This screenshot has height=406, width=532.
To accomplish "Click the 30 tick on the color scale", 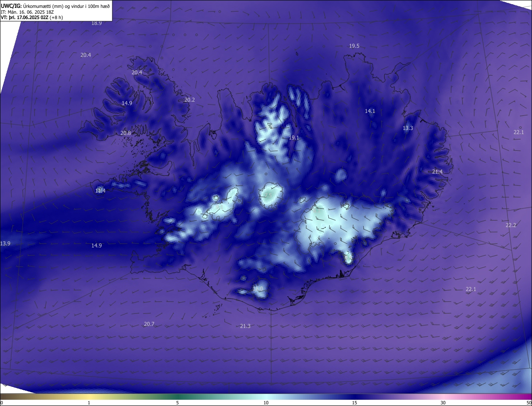I will [443, 403].
